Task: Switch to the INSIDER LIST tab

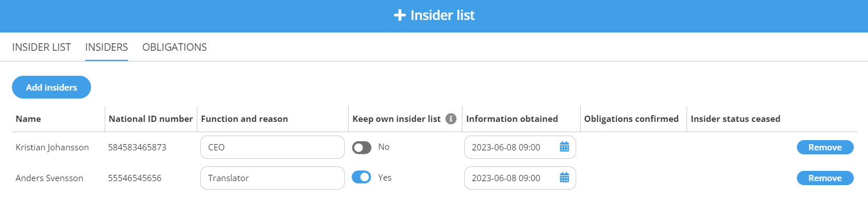Action: 42,47
